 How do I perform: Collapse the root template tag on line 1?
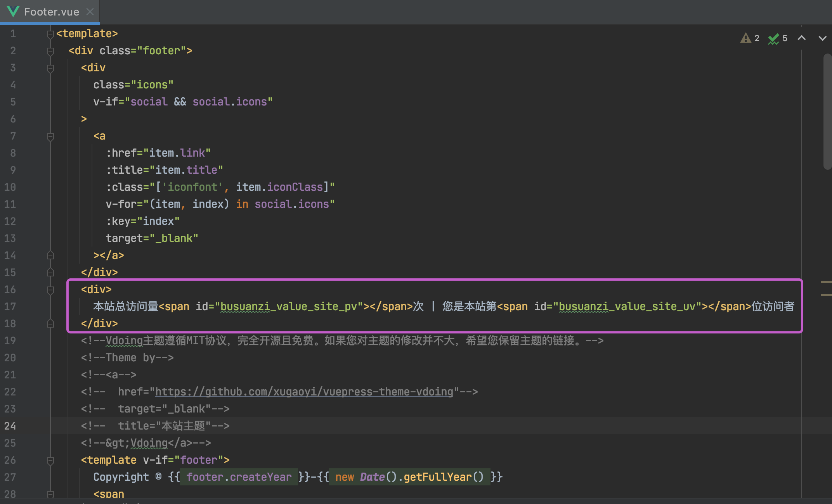pos(50,34)
